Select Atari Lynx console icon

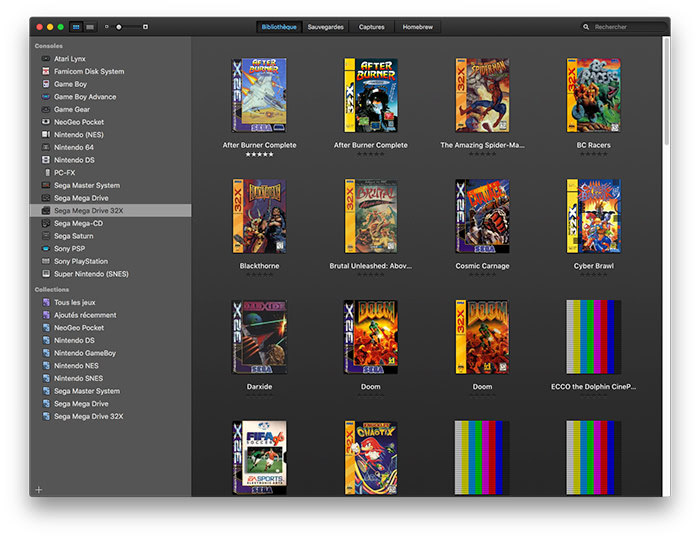[x=46, y=58]
